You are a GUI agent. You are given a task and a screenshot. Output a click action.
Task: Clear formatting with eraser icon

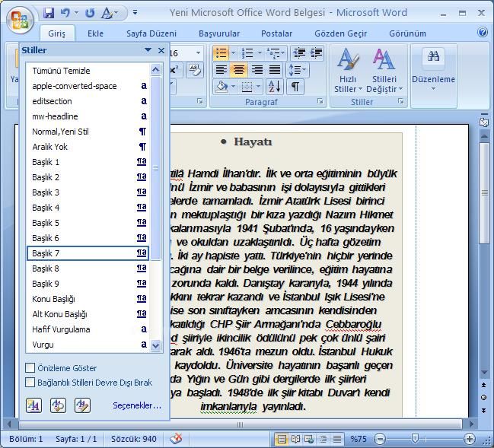coord(195,69)
